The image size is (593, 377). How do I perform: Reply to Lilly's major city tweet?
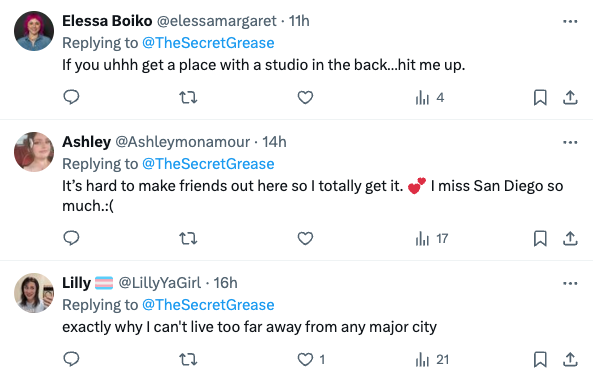click(x=71, y=359)
